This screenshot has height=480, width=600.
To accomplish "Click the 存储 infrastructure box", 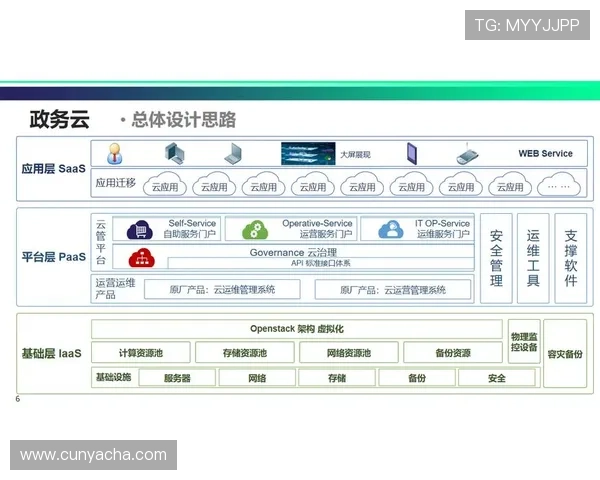I will (337, 378).
